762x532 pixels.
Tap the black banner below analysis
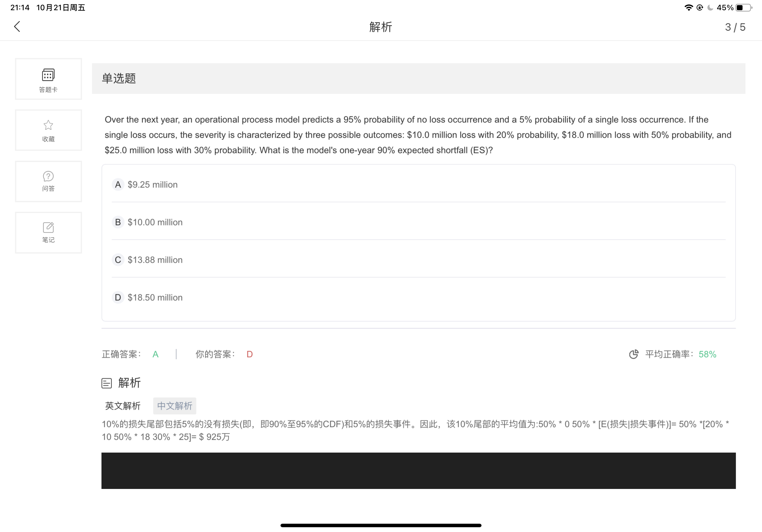pyautogui.click(x=418, y=470)
